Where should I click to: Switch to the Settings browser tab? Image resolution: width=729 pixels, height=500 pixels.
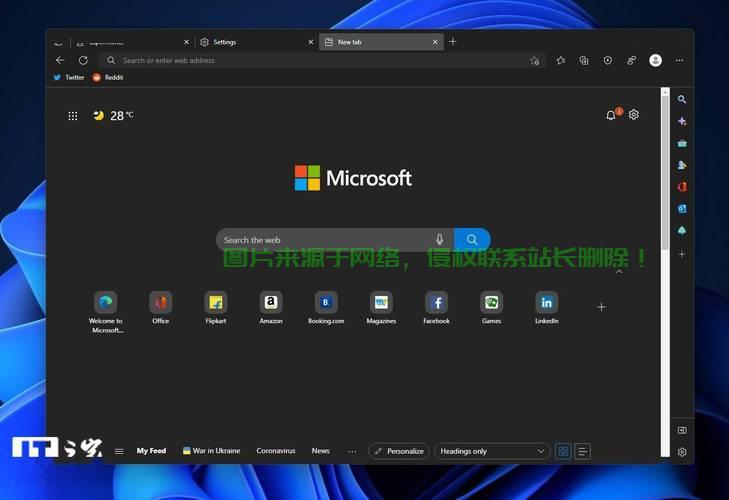(255, 42)
